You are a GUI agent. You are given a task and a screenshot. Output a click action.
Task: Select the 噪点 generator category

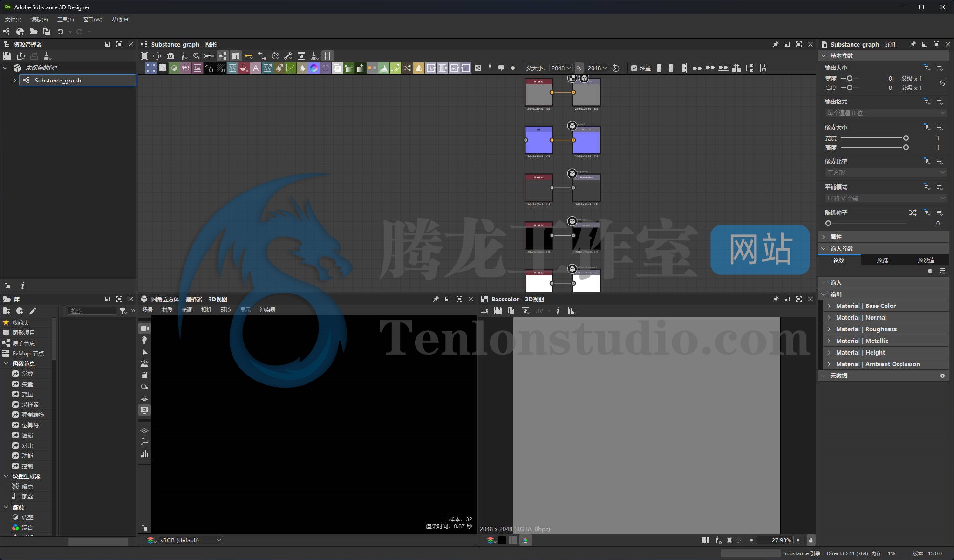(x=27, y=486)
